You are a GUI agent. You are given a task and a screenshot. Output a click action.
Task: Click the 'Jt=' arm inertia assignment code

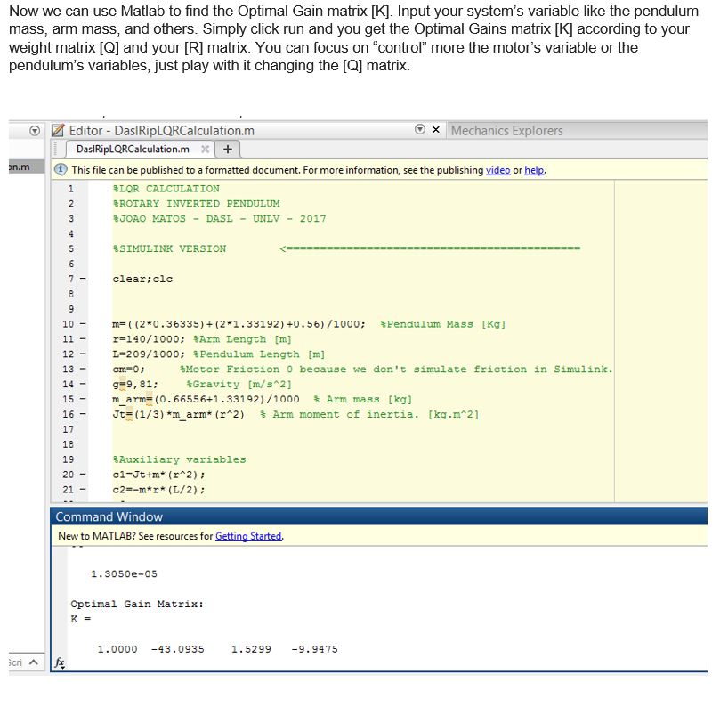(178, 414)
